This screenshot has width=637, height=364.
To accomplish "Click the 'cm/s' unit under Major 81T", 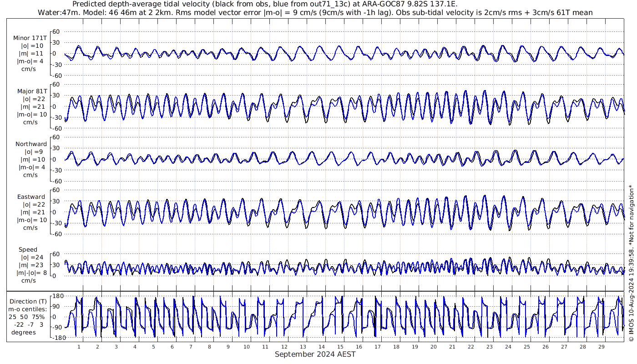I will point(31,122).
